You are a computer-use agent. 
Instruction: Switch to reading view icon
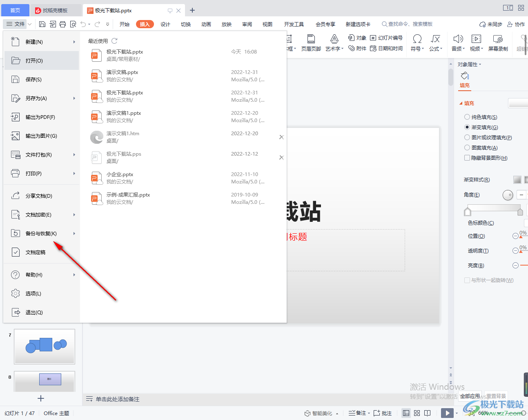coord(428,413)
